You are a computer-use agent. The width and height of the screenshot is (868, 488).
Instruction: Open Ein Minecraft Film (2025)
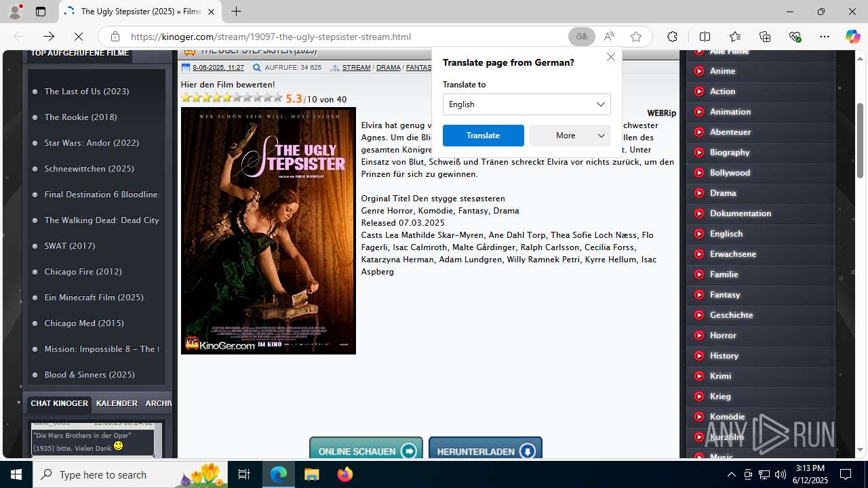point(94,297)
